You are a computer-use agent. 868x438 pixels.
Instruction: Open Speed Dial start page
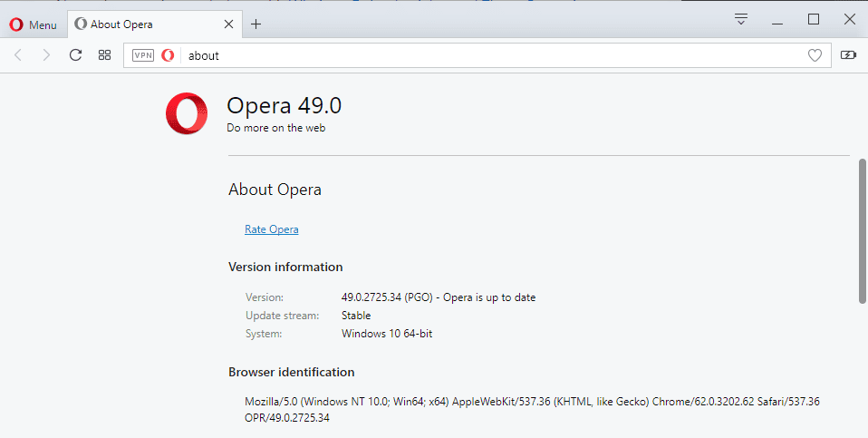coord(104,54)
